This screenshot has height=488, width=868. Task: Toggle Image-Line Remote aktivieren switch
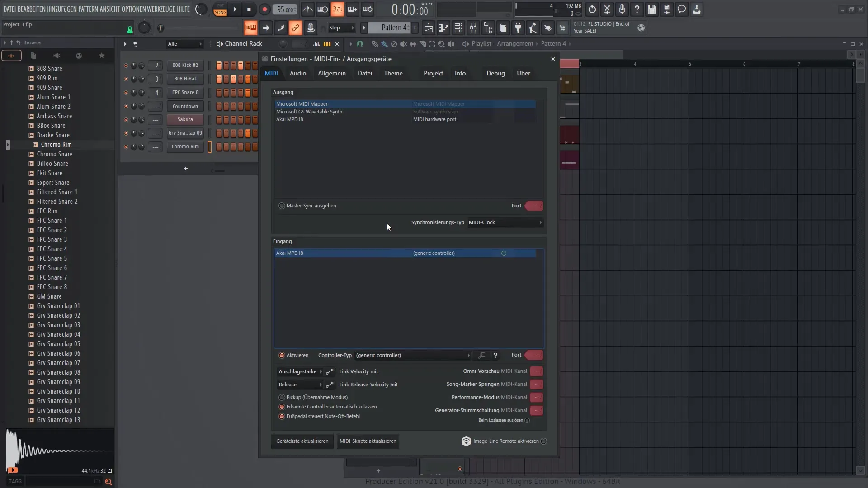point(544,441)
